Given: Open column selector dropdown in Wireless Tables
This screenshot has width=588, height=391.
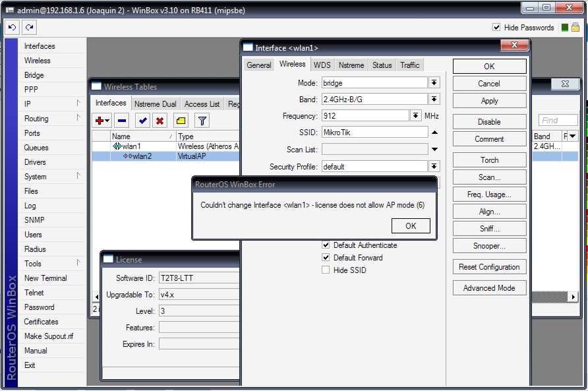Looking at the screenshot, I should (573, 136).
